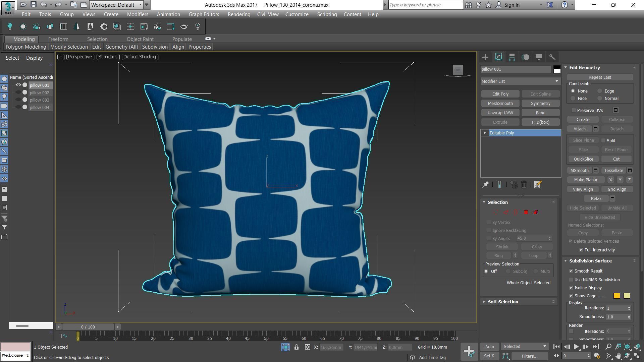The width and height of the screenshot is (644, 362).
Task: Click Remove modifier trash icon
Action: coord(524,185)
